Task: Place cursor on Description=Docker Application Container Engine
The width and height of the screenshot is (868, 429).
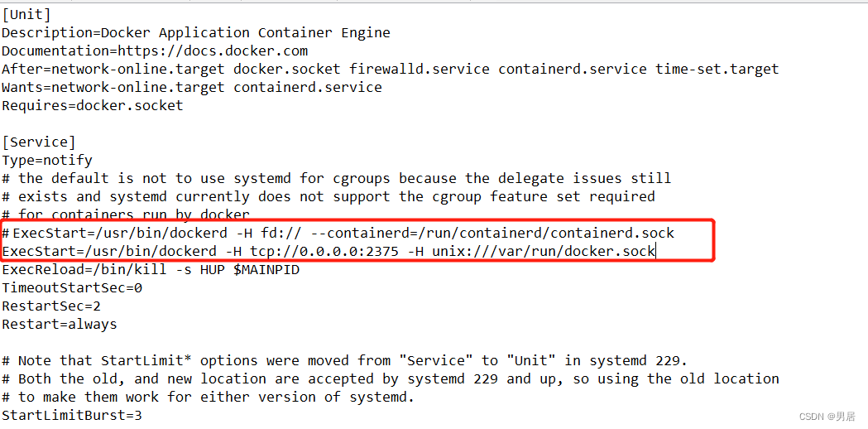Action: pyautogui.click(x=196, y=33)
